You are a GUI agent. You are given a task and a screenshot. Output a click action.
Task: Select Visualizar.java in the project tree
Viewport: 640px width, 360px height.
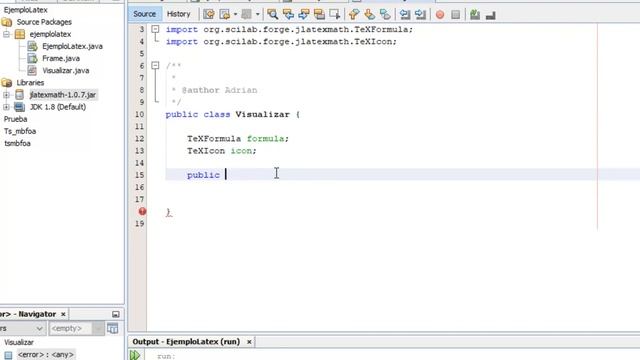66,71
